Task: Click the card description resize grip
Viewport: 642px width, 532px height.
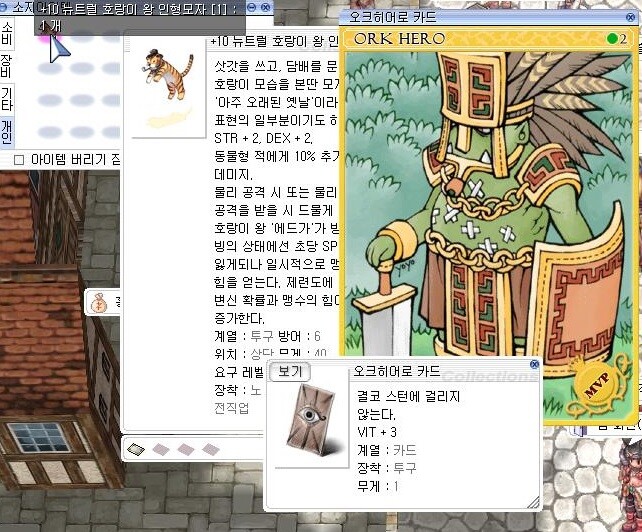Action: click(533, 502)
